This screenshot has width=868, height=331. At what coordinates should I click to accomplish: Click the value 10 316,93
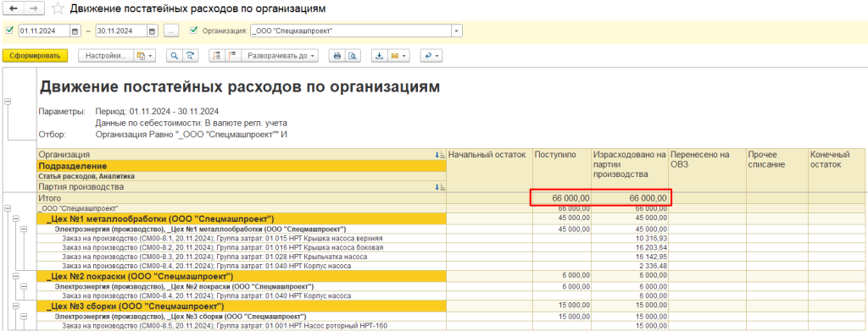pos(651,238)
